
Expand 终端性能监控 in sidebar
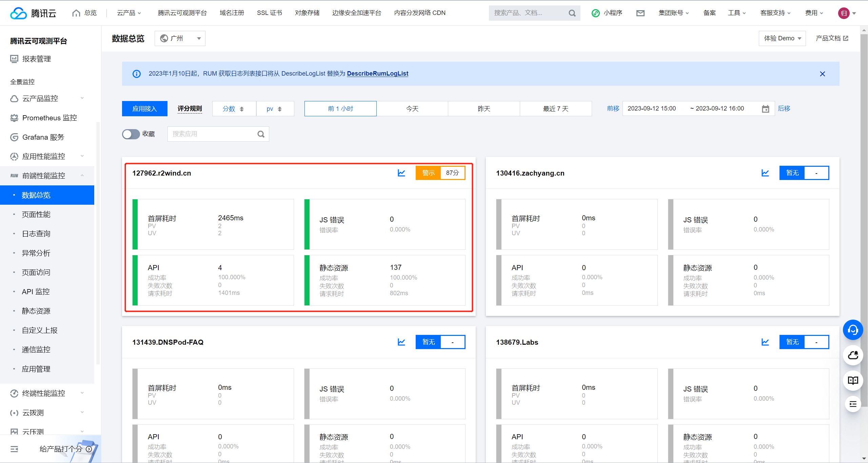click(x=47, y=393)
